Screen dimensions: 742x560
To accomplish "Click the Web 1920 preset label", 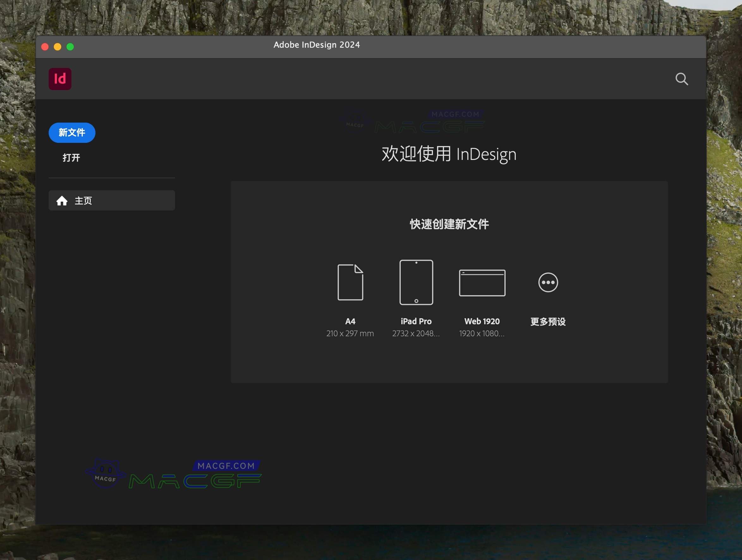I will point(482,321).
